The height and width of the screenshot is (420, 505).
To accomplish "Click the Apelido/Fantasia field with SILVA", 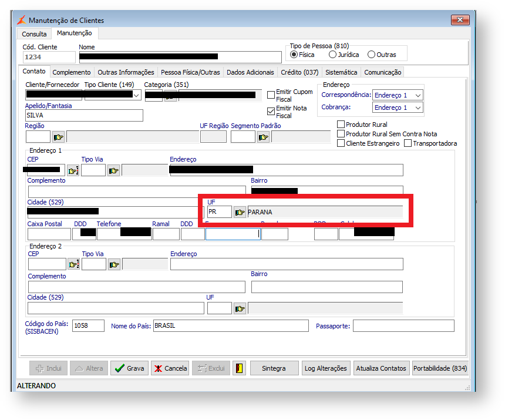I will click(84, 115).
